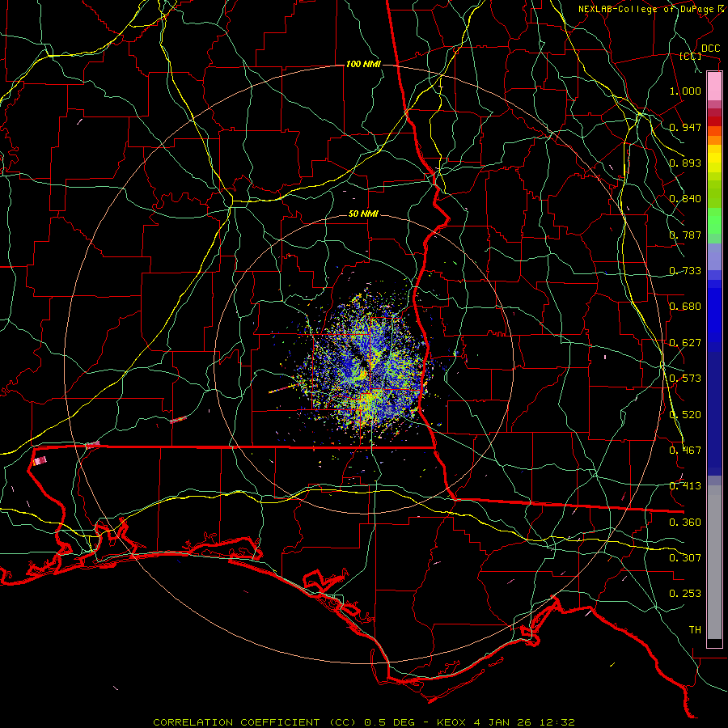728x728 pixels.
Task: Click the 0.467 scale value
Action: coord(685,451)
